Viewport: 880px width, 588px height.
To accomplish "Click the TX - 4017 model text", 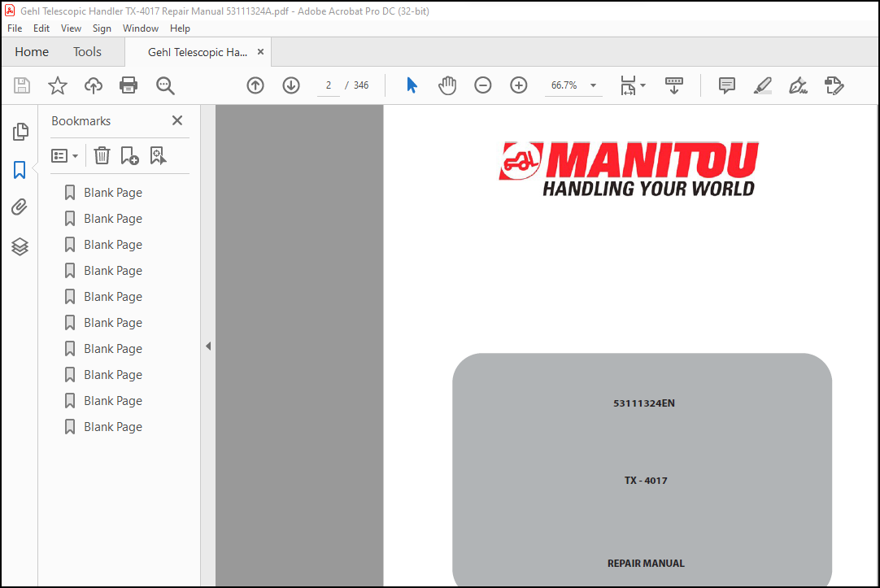I will pyautogui.click(x=646, y=481).
